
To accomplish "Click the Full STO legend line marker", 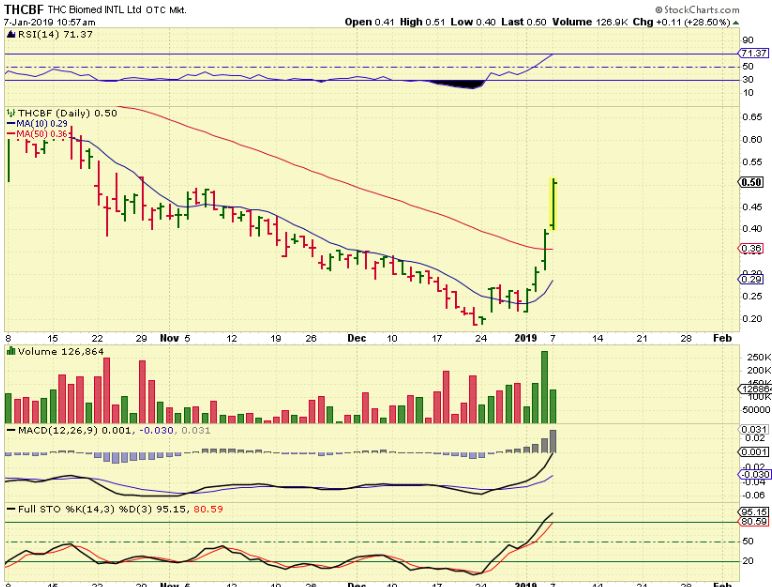I will 11,509.
